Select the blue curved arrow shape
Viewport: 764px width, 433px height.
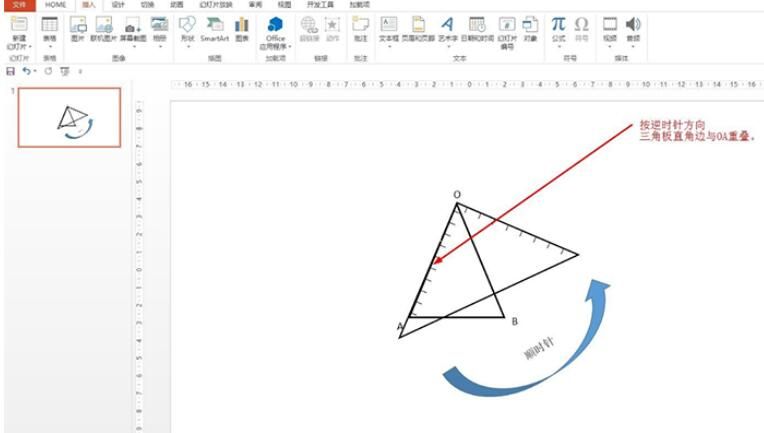point(527,337)
